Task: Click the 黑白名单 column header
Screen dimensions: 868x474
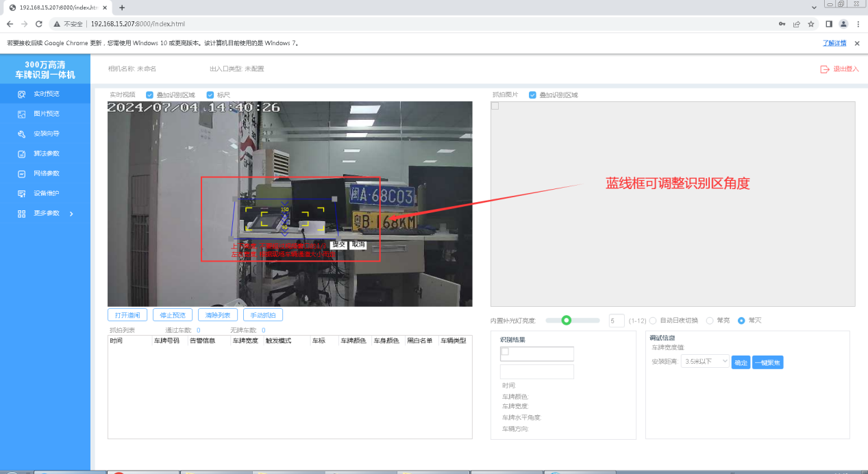Action: (x=419, y=340)
